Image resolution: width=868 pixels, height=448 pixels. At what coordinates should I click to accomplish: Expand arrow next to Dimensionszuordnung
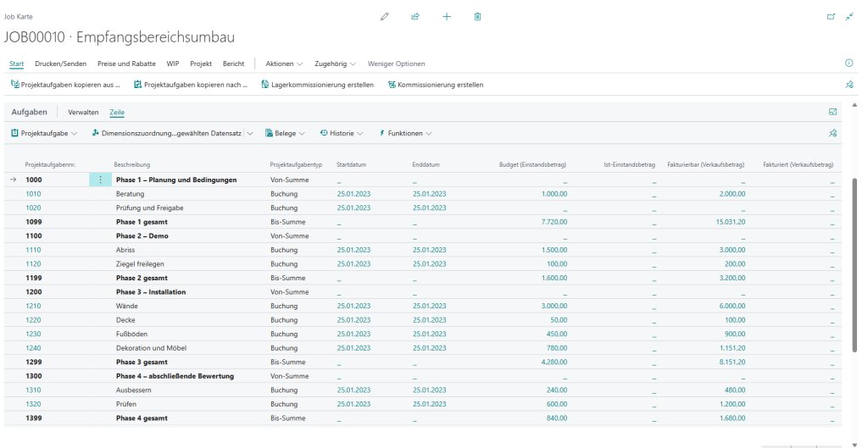250,133
